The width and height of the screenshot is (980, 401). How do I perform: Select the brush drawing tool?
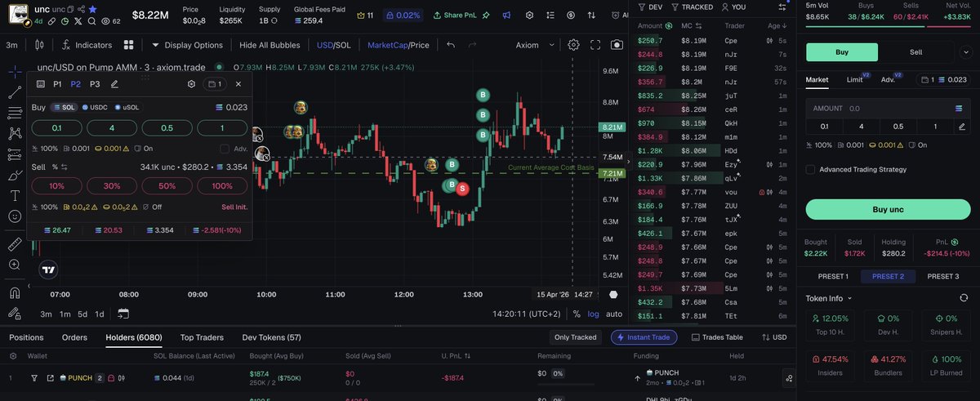(14, 175)
